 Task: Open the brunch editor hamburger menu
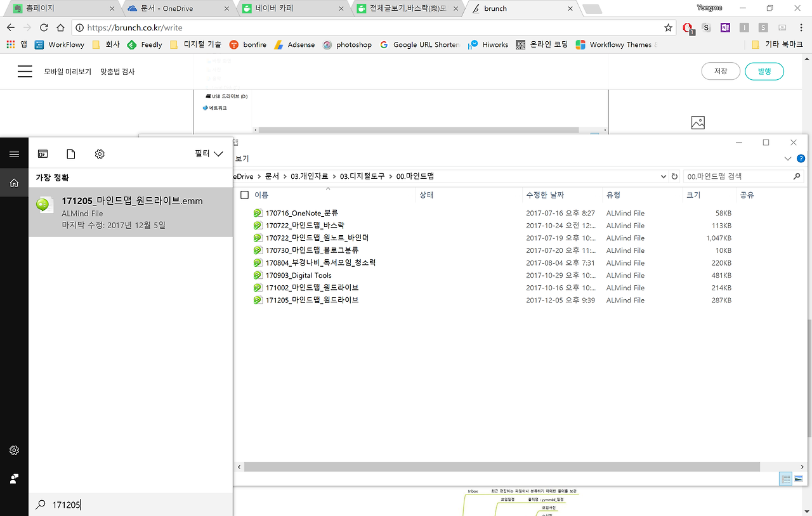pyautogui.click(x=25, y=72)
